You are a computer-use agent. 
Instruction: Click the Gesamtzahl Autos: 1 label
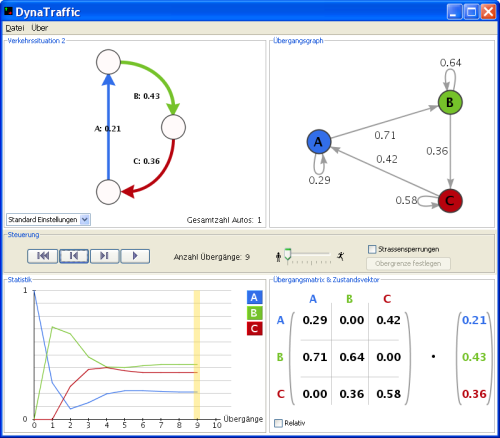coord(224,220)
